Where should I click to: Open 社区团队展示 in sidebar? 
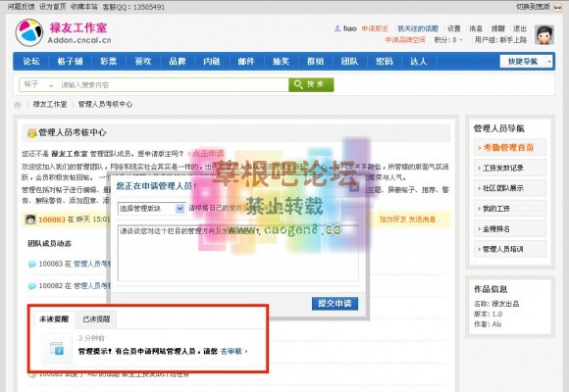(x=510, y=188)
